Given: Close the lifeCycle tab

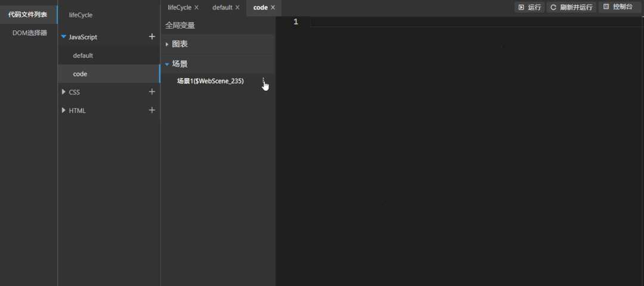Looking at the screenshot, I should click(x=196, y=7).
